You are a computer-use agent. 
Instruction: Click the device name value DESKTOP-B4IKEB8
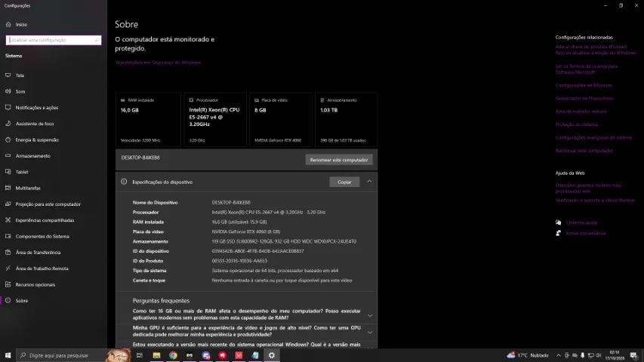pos(231,202)
